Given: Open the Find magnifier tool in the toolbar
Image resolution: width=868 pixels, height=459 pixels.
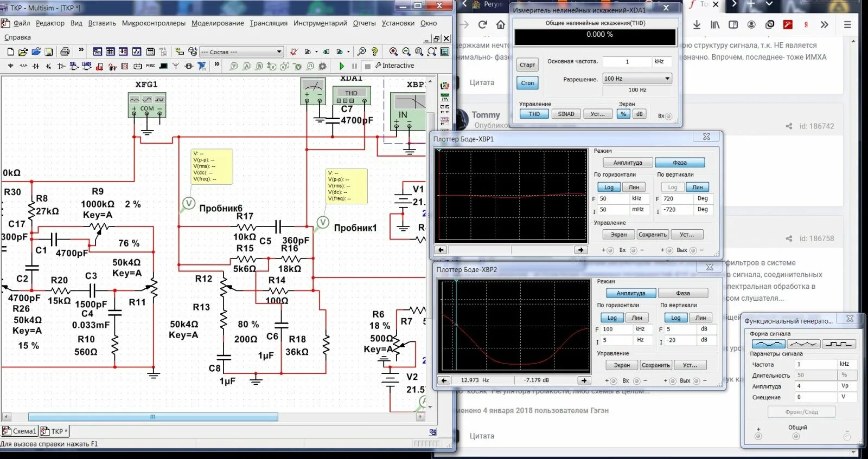Looking at the screenshot, I should (x=362, y=51).
